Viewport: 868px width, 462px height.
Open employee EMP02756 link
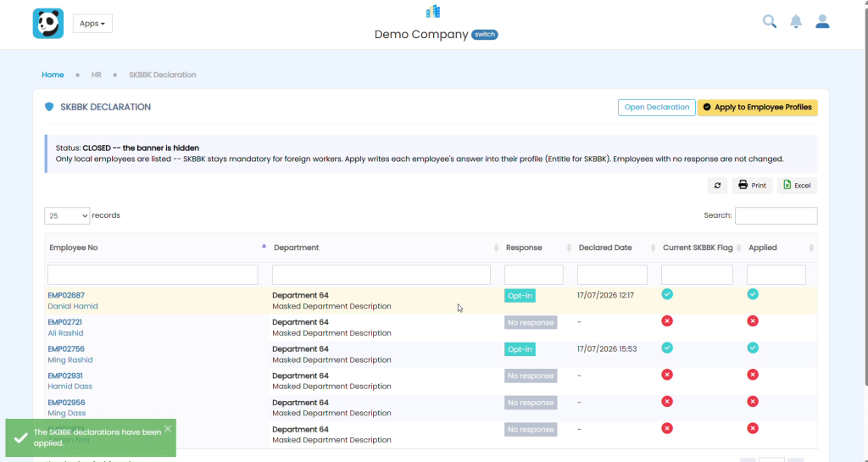(66, 349)
